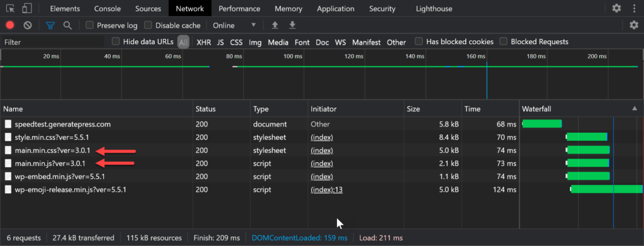Select the Network tab
Viewport: 644px width, 246px height.
[x=190, y=9]
